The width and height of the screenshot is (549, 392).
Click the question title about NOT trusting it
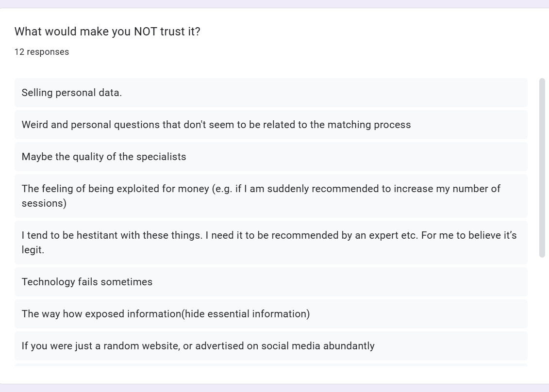coord(107,32)
